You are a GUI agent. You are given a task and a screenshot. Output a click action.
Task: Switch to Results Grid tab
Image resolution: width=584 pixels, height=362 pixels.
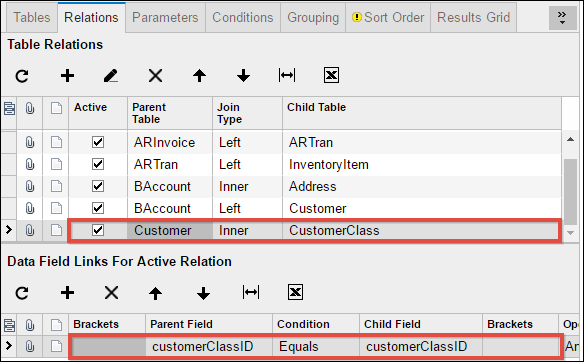[x=473, y=18]
